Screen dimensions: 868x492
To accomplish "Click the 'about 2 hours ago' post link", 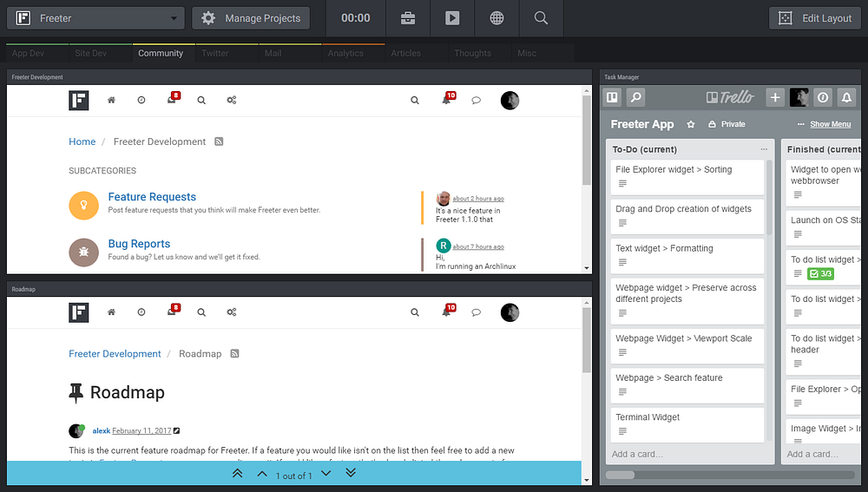I will coord(478,199).
